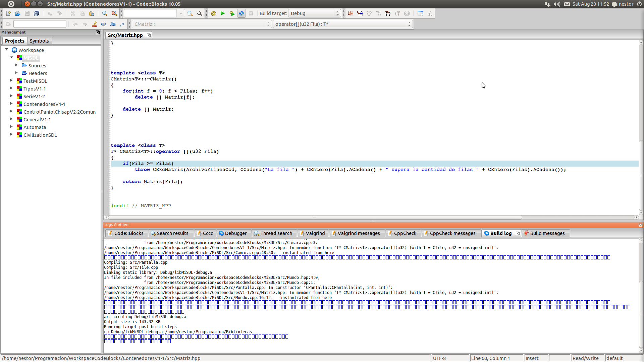Screen dimensions: 644x362
Task: Toggle selected text only search icon
Action: click(104, 24)
